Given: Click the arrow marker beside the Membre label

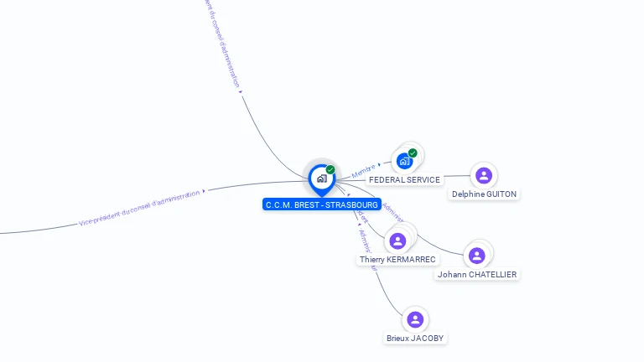Looking at the screenshot, I should 380,164.
